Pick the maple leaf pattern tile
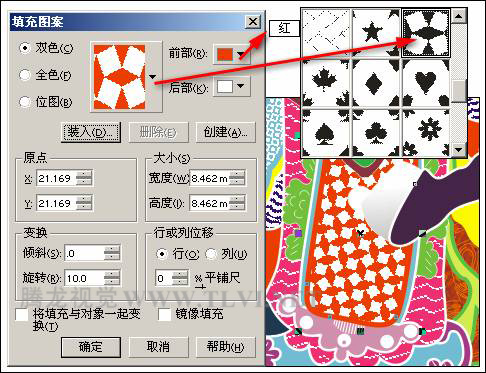486x373 pixels. click(326, 83)
